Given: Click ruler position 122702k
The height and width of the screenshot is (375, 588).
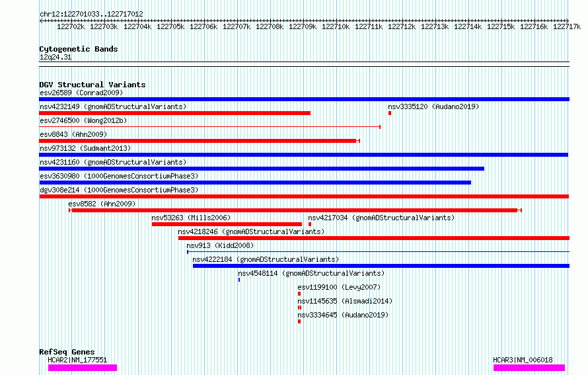Looking at the screenshot, I should coord(71,26).
